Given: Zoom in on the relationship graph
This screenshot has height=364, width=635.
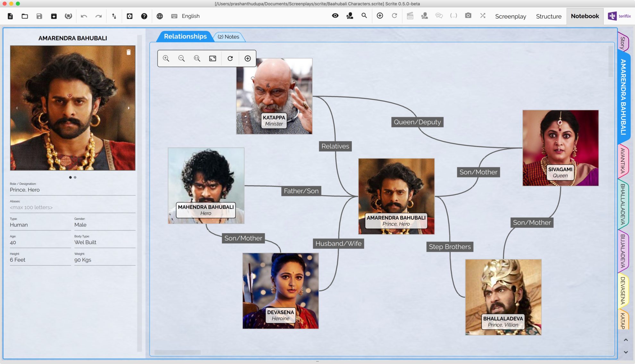Looking at the screenshot, I should click(x=166, y=58).
